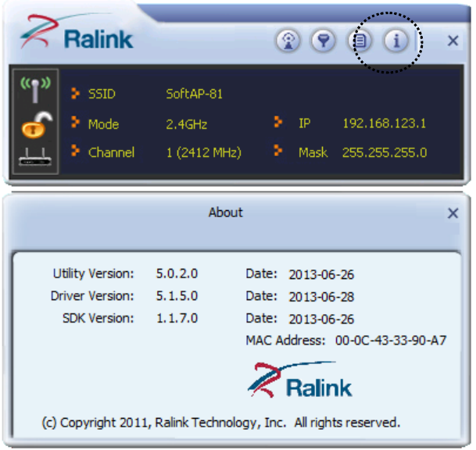Click the Utility Version 5.0.2.0
476x450 pixels.
click(x=177, y=273)
